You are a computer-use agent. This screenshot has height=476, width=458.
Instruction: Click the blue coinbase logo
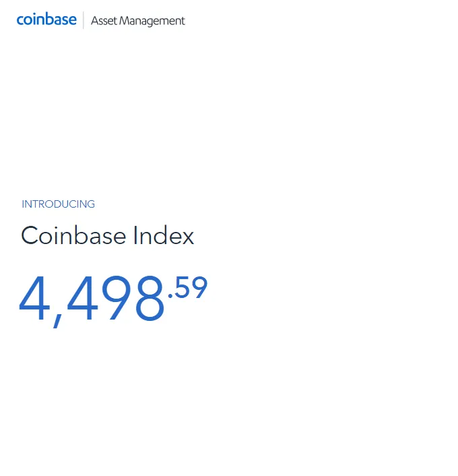[46, 19]
